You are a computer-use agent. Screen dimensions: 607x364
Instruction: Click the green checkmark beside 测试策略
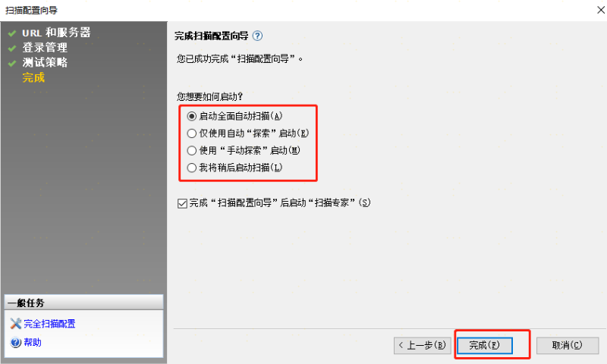point(12,63)
